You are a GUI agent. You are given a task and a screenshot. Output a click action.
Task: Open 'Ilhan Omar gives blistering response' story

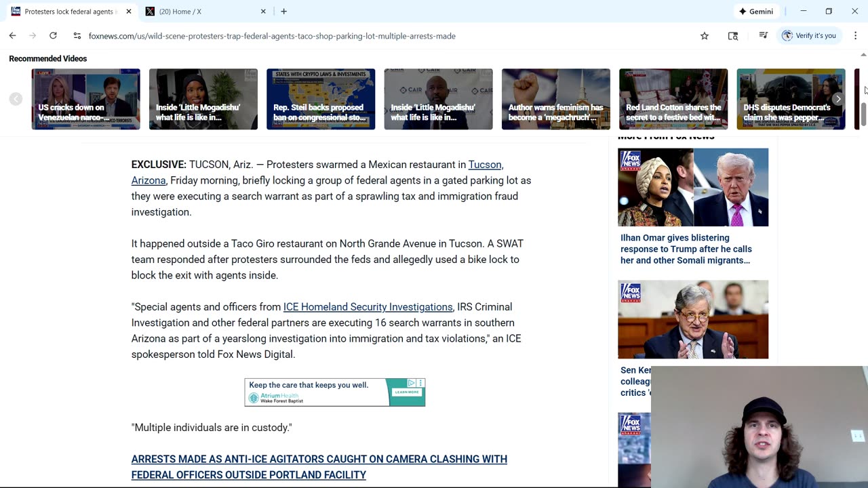click(x=686, y=249)
